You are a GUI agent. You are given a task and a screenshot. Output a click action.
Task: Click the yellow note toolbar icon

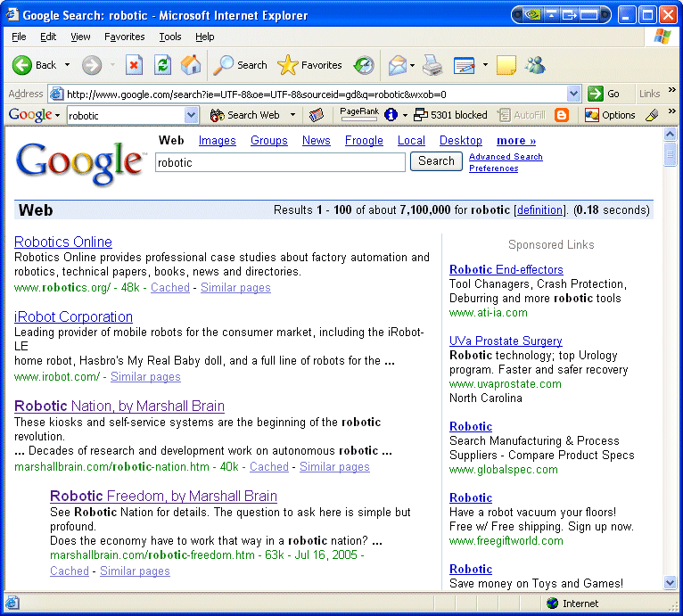pyautogui.click(x=506, y=65)
